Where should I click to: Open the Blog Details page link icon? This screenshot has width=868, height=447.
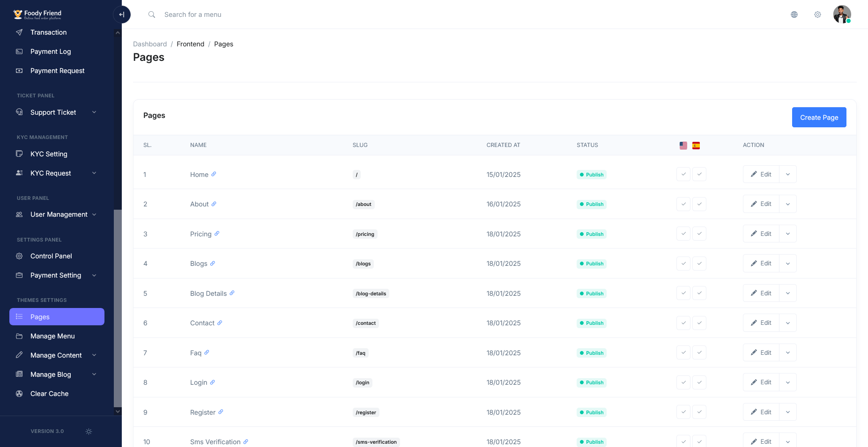coord(232,293)
